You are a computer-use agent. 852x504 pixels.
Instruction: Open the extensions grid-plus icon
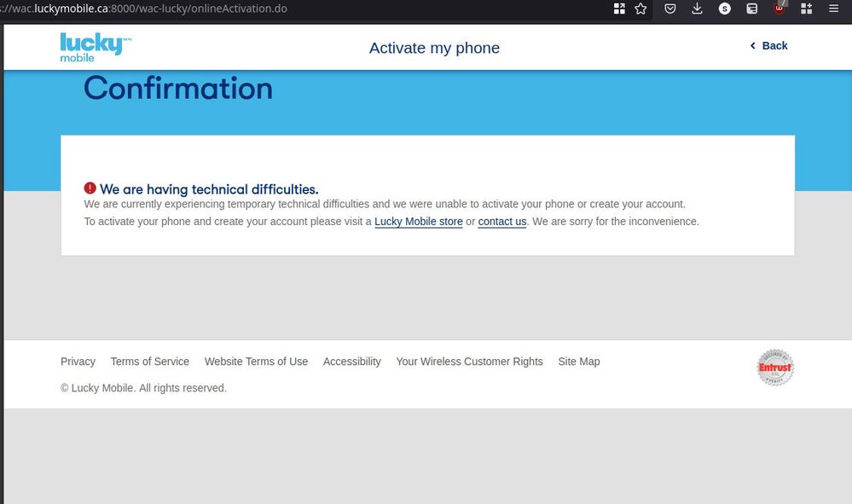tap(806, 9)
